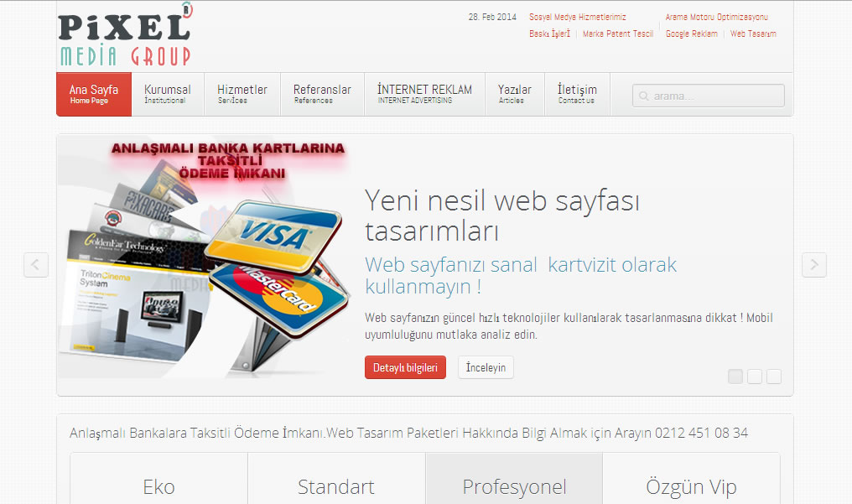
Task: Click the Detaylı bilgileri button
Action: (x=405, y=367)
